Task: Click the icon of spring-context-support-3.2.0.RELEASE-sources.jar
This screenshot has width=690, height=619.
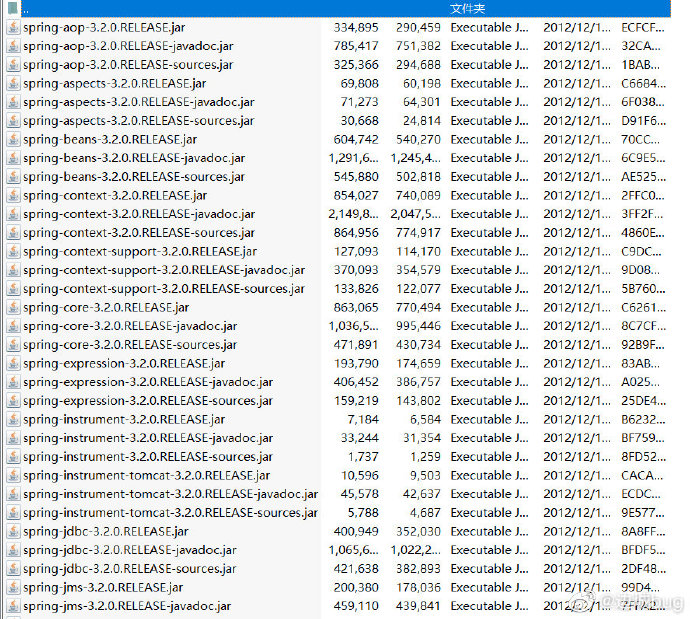Action: coord(14,289)
